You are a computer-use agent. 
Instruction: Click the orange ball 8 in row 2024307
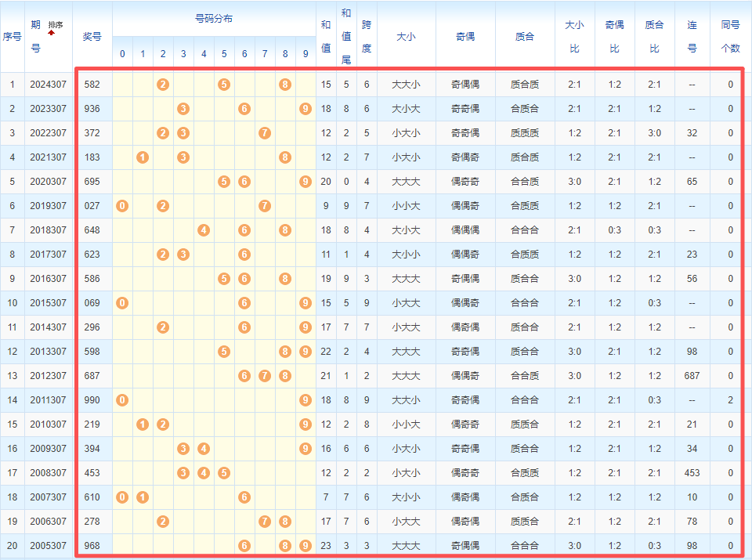285,85
